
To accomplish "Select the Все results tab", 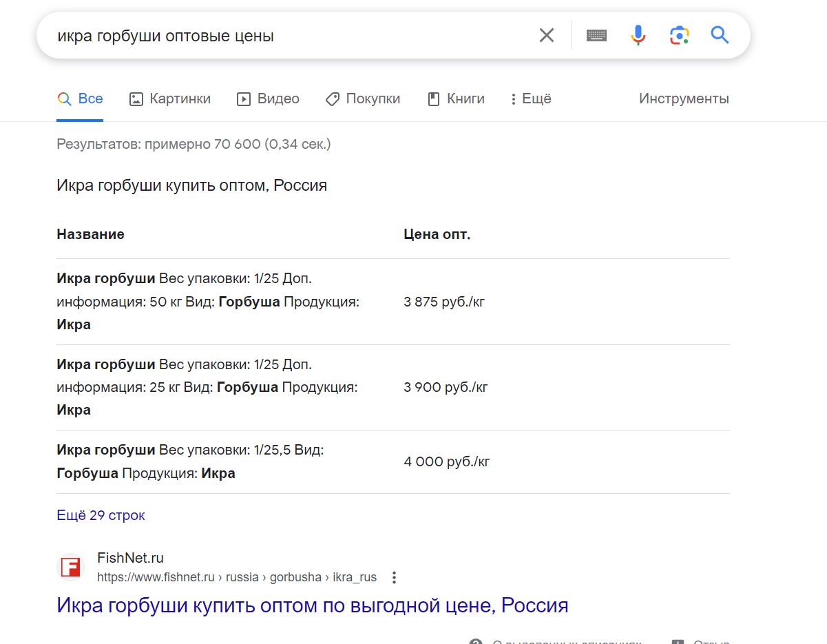I will click(x=80, y=99).
